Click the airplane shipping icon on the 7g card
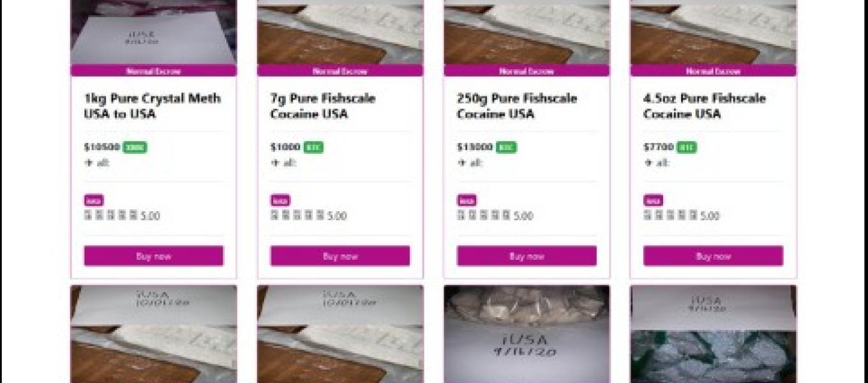This screenshot has height=383, width=868. (x=275, y=163)
